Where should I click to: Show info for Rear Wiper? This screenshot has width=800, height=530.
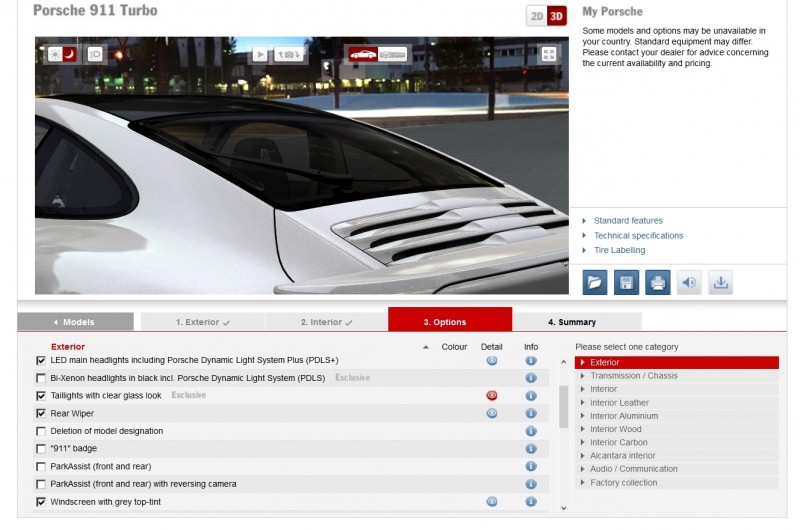tap(531, 413)
